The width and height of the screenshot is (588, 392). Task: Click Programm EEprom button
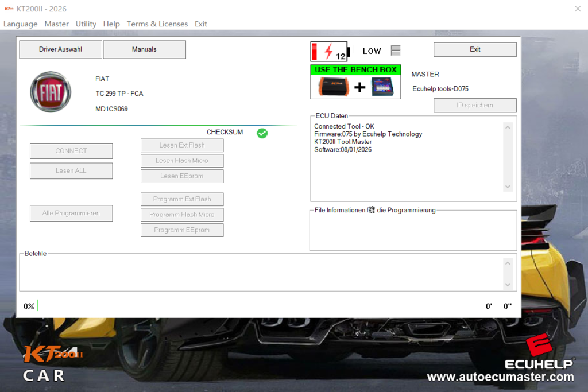pyautogui.click(x=182, y=230)
